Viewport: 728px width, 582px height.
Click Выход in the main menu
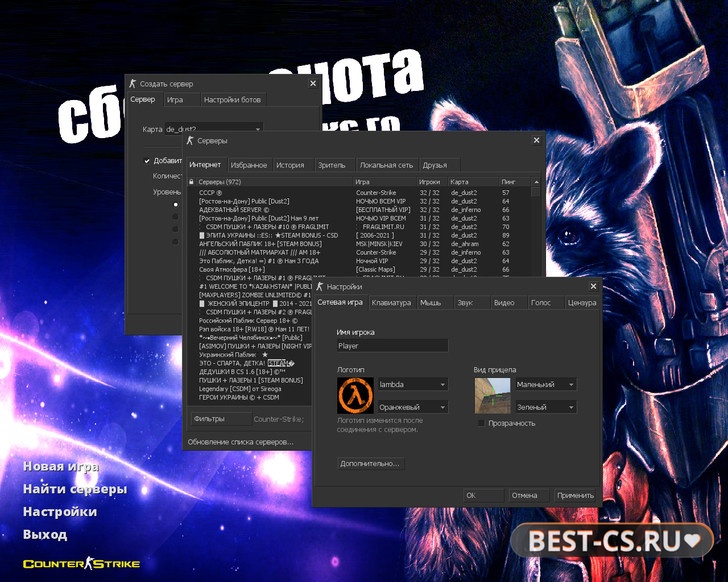tap(45, 535)
